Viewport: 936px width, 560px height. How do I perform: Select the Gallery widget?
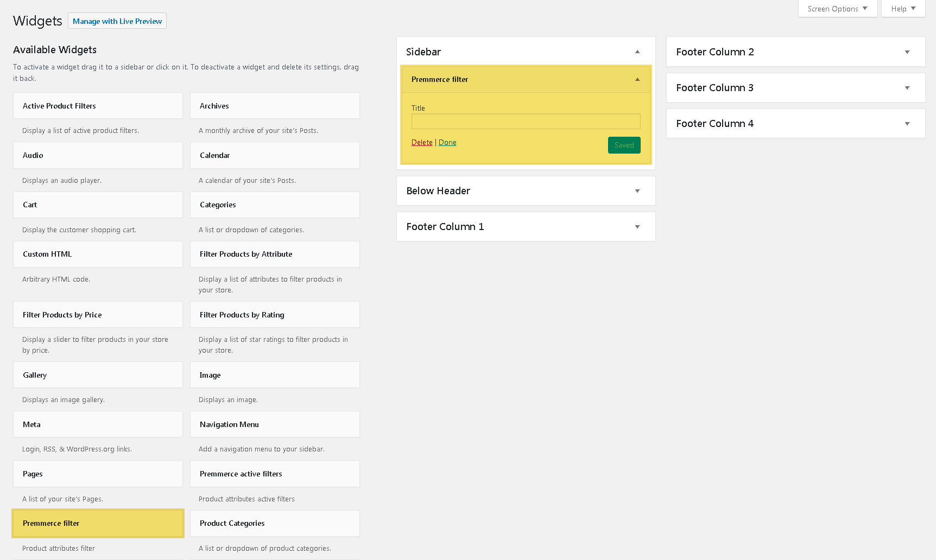click(x=98, y=375)
